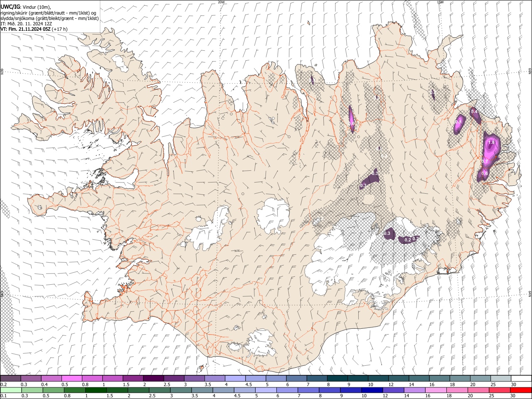Click the upper legend swatch between 3 and 3.5

[195, 378]
